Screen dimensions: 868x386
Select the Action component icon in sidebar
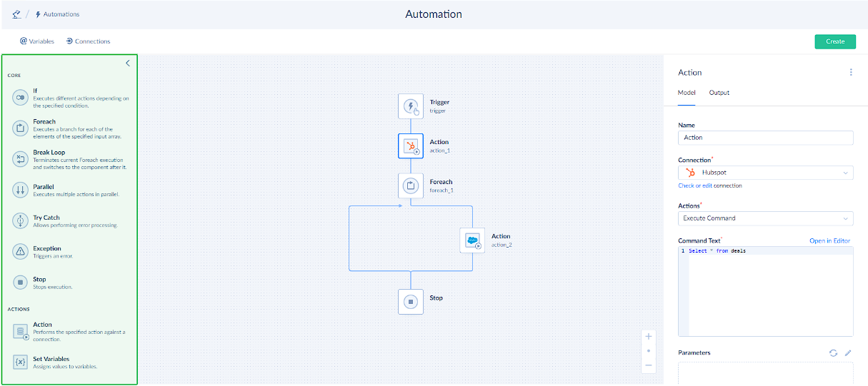pyautogui.click(x=21, y=331)
